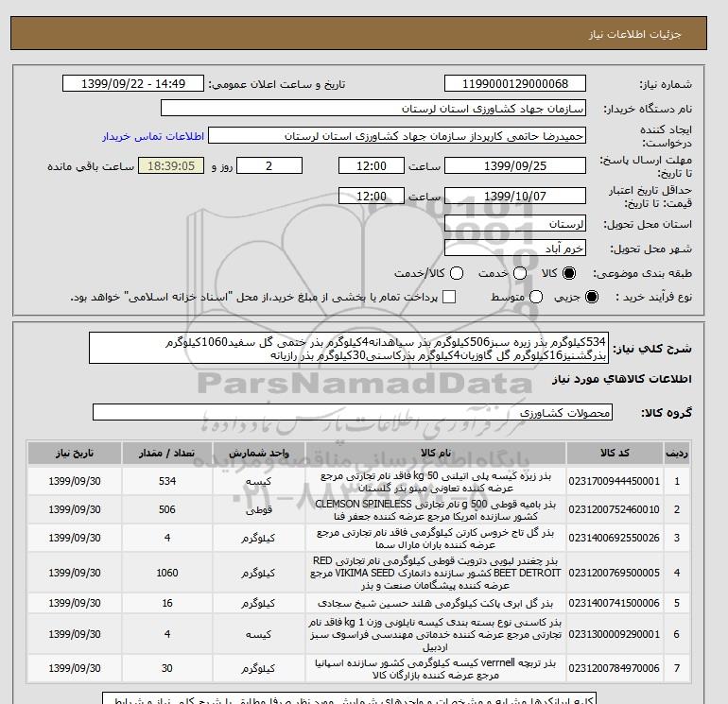Select the متوسط purchase type radio

tap(536, 297)
